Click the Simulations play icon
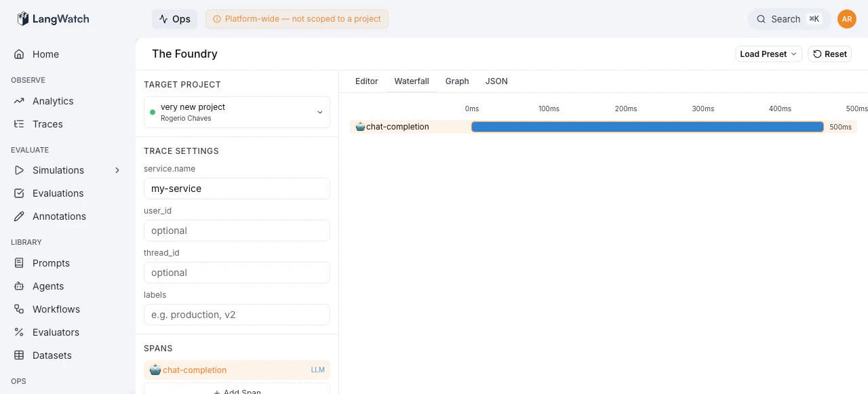The height and width of the screenshot is (394, 868). tap(19, 170)
